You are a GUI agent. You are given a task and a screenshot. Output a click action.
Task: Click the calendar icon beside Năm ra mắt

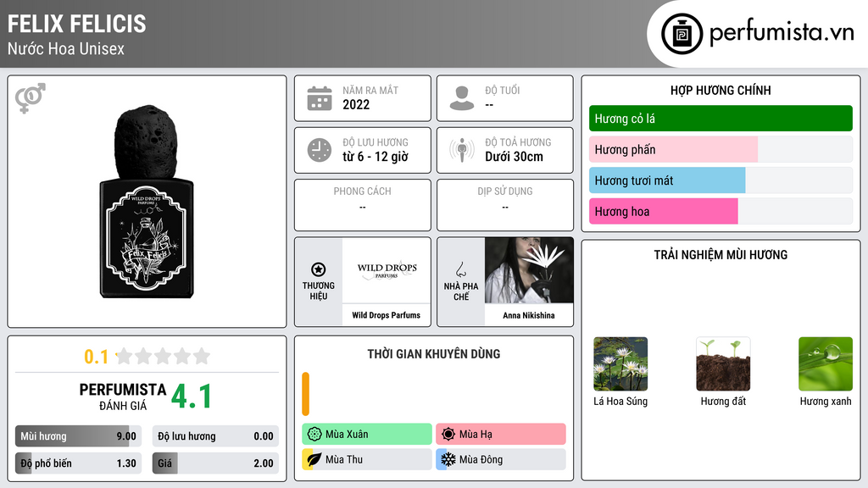pos(320,98)
